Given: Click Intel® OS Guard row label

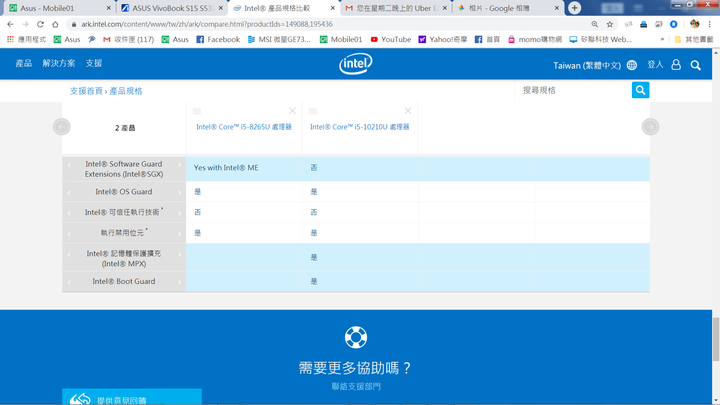Looking at the screenshot, I should pos(124,192).
